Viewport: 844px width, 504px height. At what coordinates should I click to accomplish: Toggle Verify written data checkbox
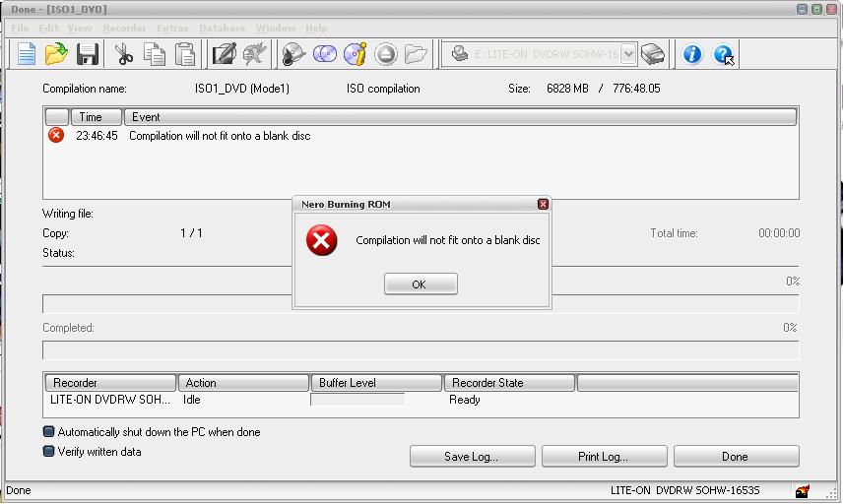point(48,451)
